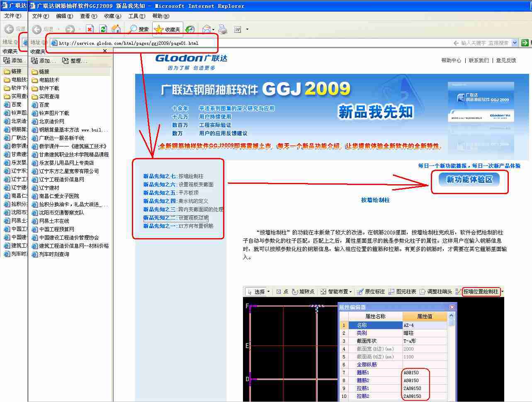Click 整理 in the favorites panel

click(x=75, y=61)
